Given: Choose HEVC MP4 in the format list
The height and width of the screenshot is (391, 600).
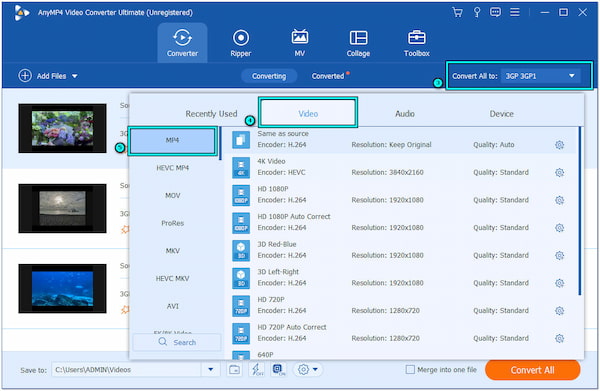Looking at the screenshot, I should tap(172, 168).
